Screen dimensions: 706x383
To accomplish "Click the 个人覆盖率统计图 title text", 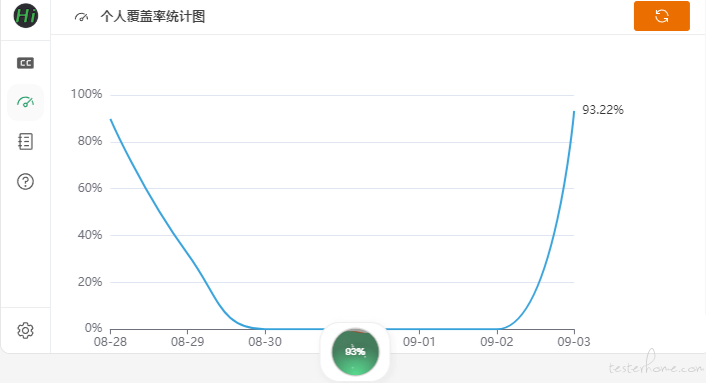I will pos(153,17).
